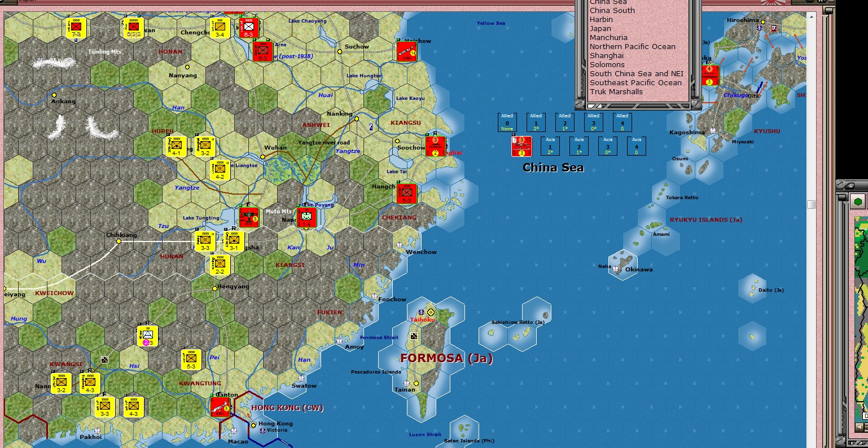
Task: Select the red Amphibious unit near Fukuoka
Action: coord(710,75)
